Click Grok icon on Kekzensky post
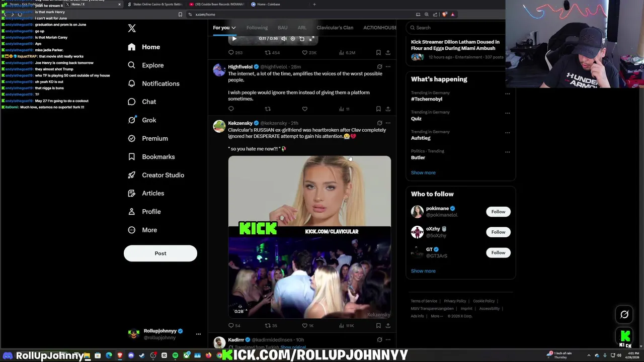Screen dimensions: 644x362 tap(380, 123)
